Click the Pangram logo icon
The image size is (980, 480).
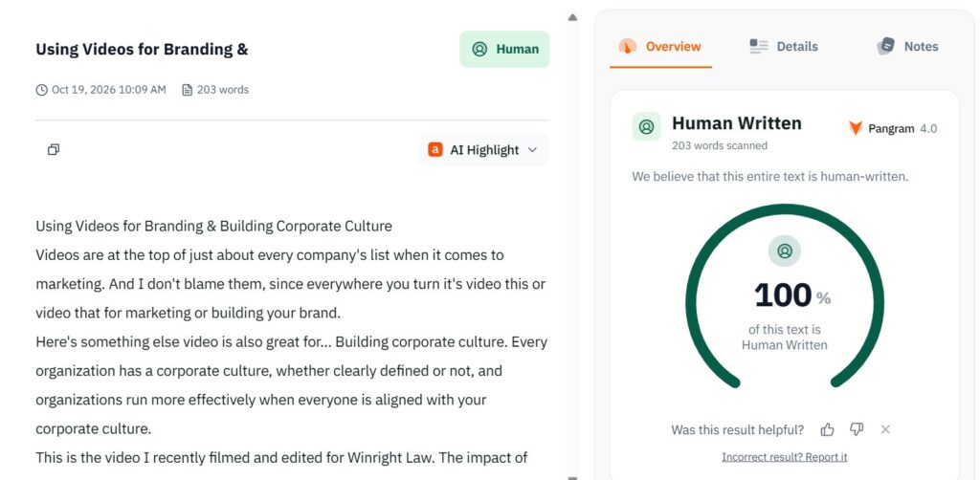856,128
